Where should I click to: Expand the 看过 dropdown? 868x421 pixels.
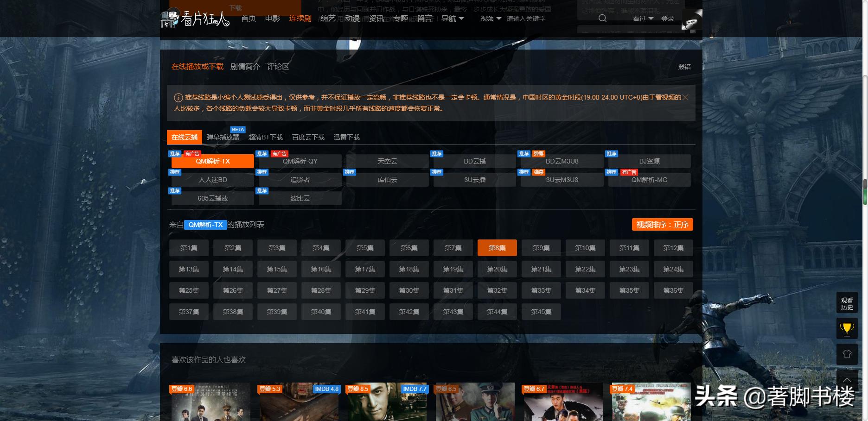tap(643, 19)
